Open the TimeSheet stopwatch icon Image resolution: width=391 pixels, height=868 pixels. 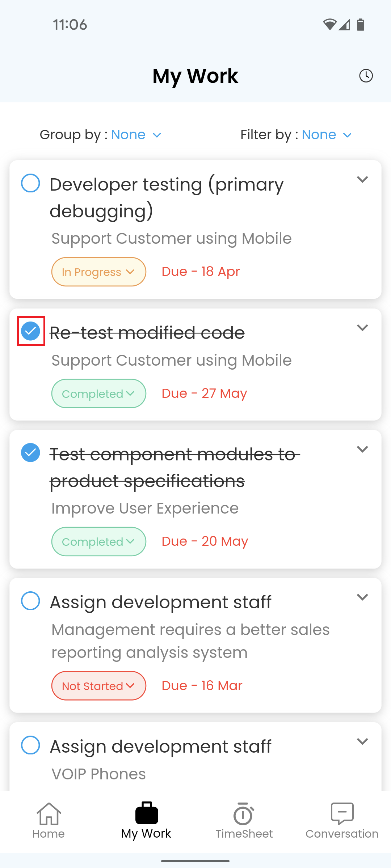(x=244, y=814)
